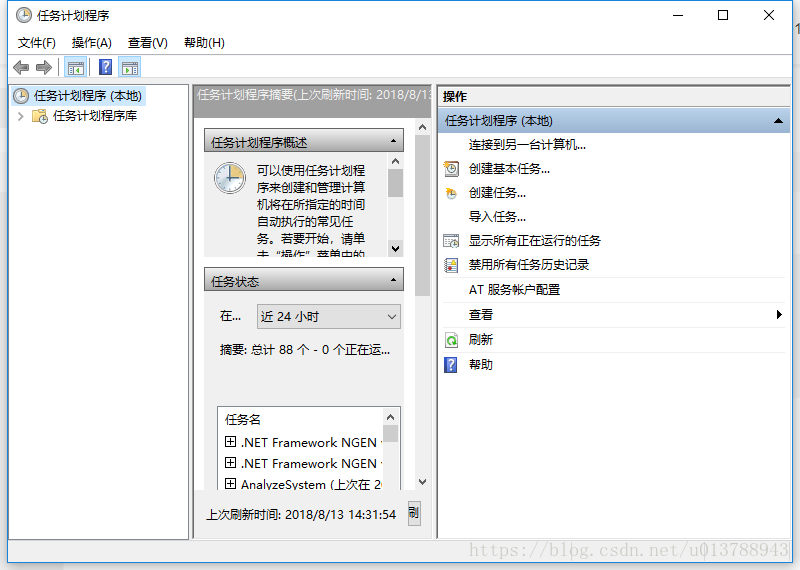Click the title bar clock app icon

click(x=23, y=15)
